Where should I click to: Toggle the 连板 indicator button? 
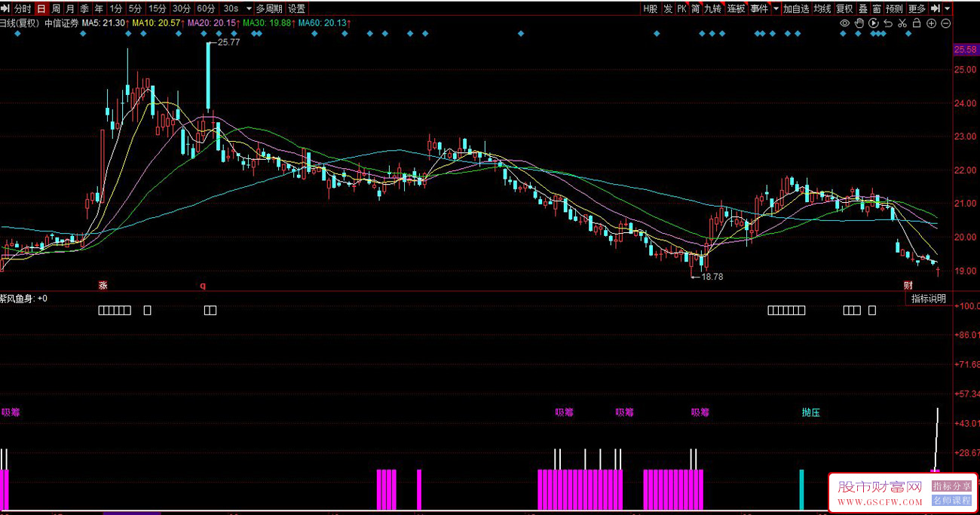coord(736,8)
